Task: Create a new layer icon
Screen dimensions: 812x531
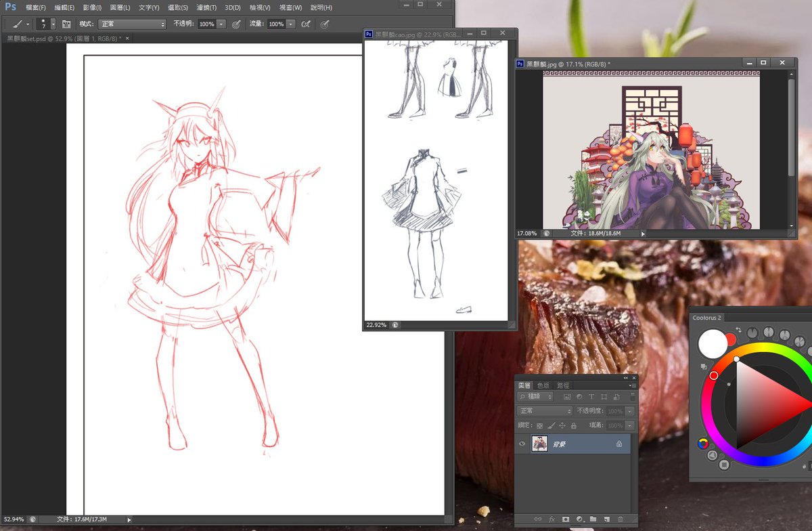Action: (x=606, y=519)
